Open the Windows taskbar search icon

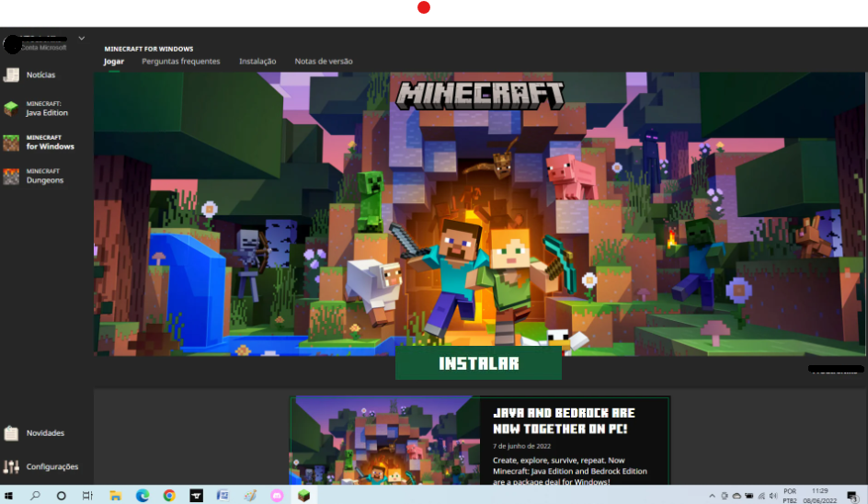pos(35,496)
